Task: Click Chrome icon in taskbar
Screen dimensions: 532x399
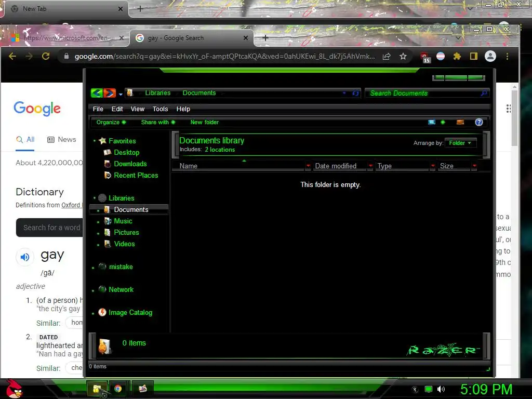Action: (x=118, y=389)
